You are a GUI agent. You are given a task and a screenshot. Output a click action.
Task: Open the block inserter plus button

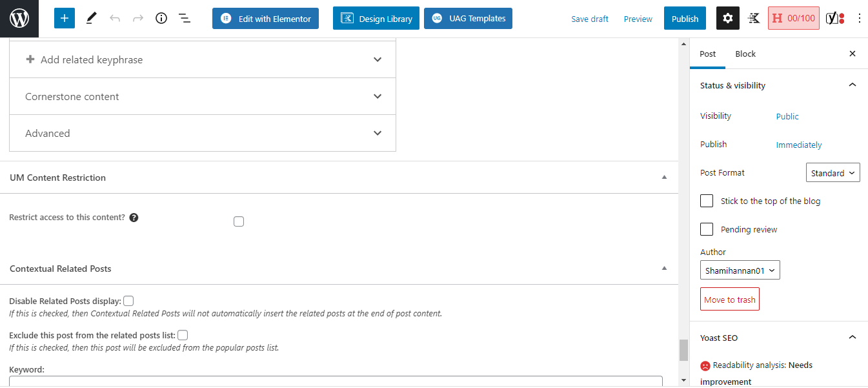pos(65,19)
